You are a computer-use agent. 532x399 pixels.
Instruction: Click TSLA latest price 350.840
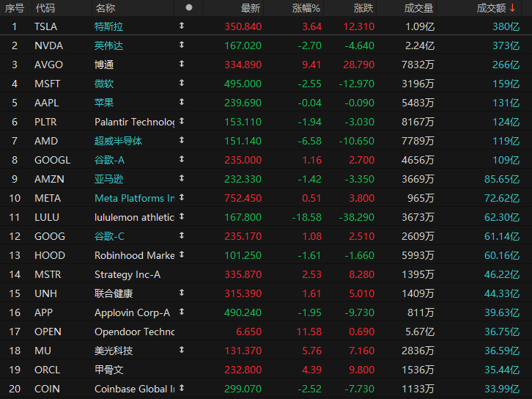pos(243,26)
